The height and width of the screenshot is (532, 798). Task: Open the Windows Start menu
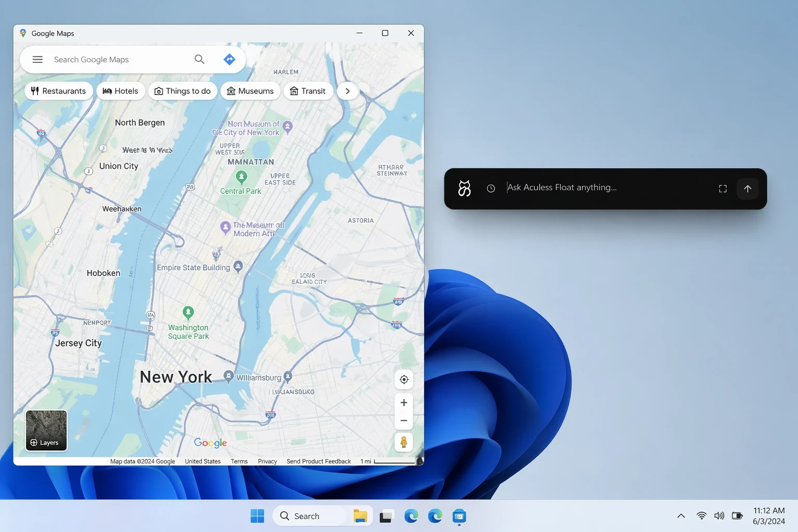(x=257, y=516)
